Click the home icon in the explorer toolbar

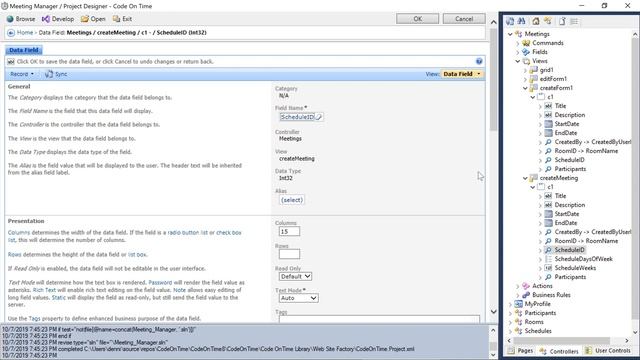(536, 21)
